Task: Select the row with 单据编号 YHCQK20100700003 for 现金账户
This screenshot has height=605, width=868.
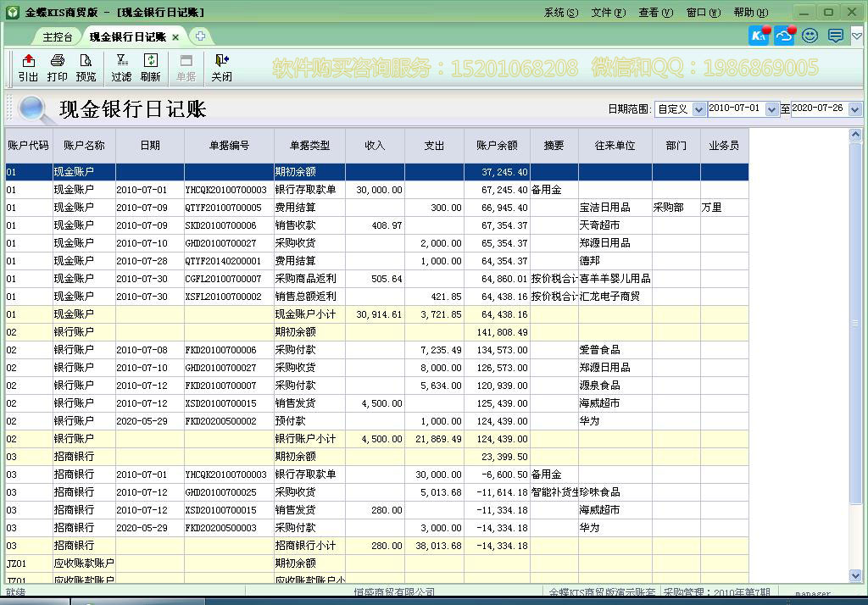Action: coord(225,190)
